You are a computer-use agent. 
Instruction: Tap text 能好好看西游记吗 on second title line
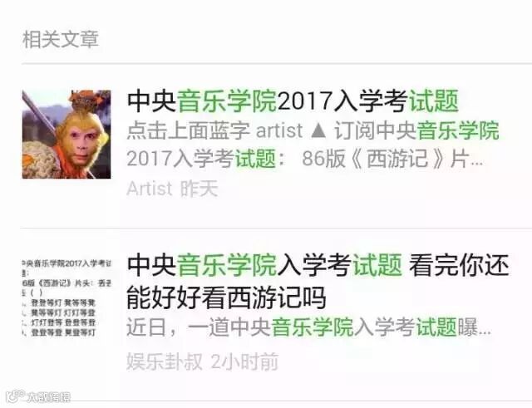pyautogui.click(x=226, y=297)
